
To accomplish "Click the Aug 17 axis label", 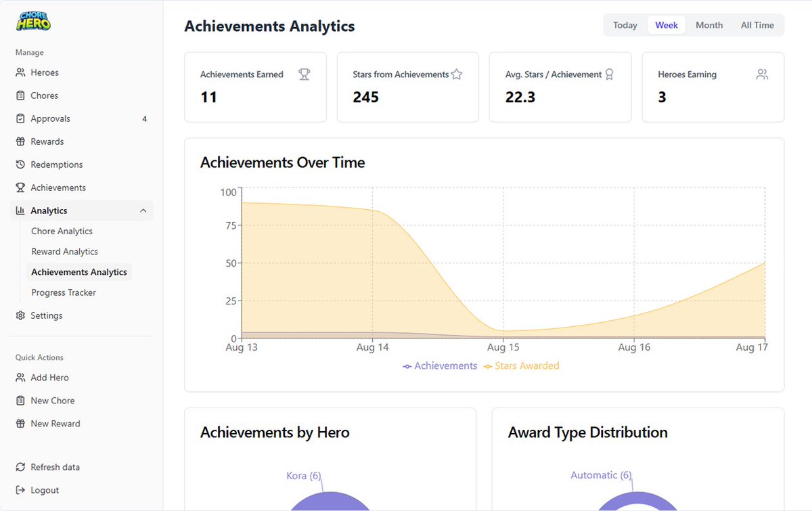I will click(752, 347).
